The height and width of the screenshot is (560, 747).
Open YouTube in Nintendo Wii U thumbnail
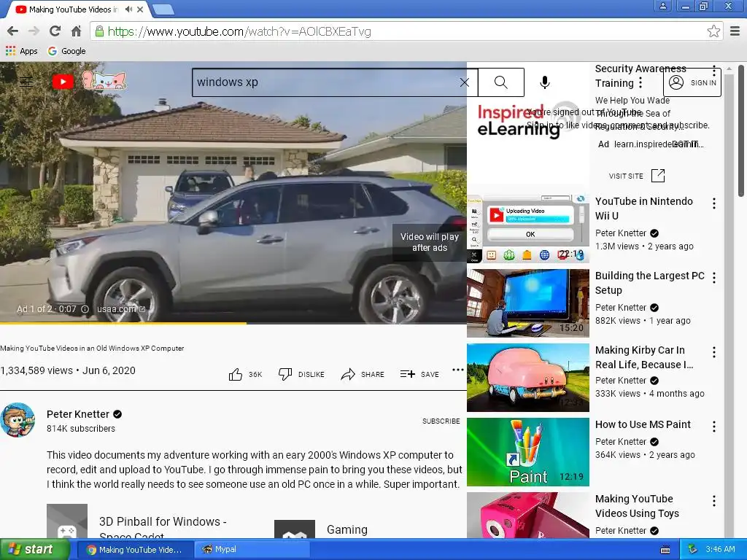528,228
